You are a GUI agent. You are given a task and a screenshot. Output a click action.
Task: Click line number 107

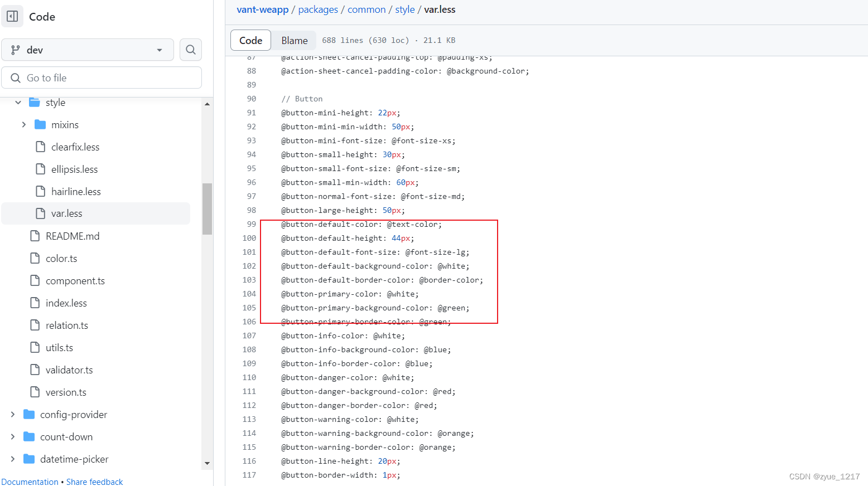pyautogui.click(x=249, y=336)
